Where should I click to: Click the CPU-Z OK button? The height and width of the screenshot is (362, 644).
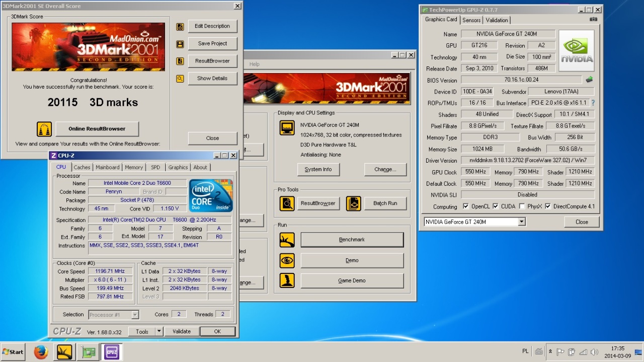[217, 331]
